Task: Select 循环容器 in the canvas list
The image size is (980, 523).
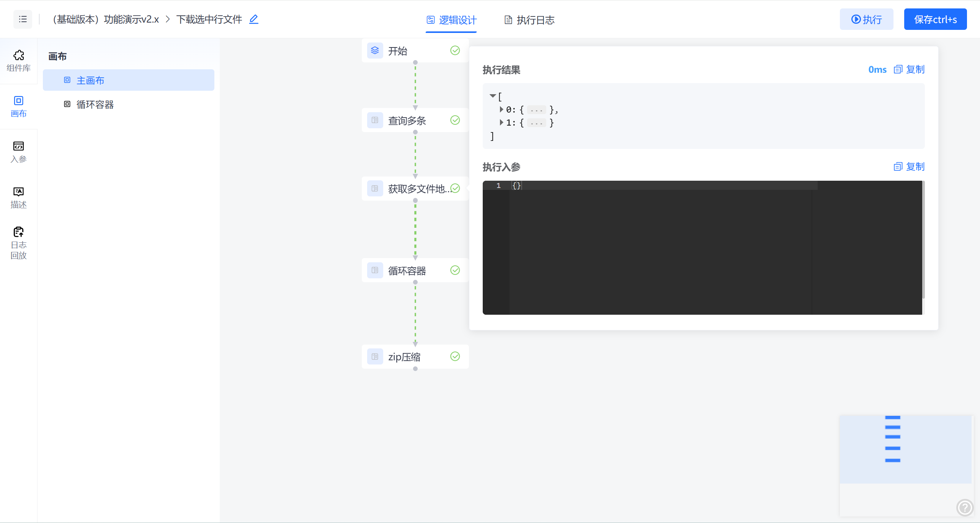Action: [95, 105]
